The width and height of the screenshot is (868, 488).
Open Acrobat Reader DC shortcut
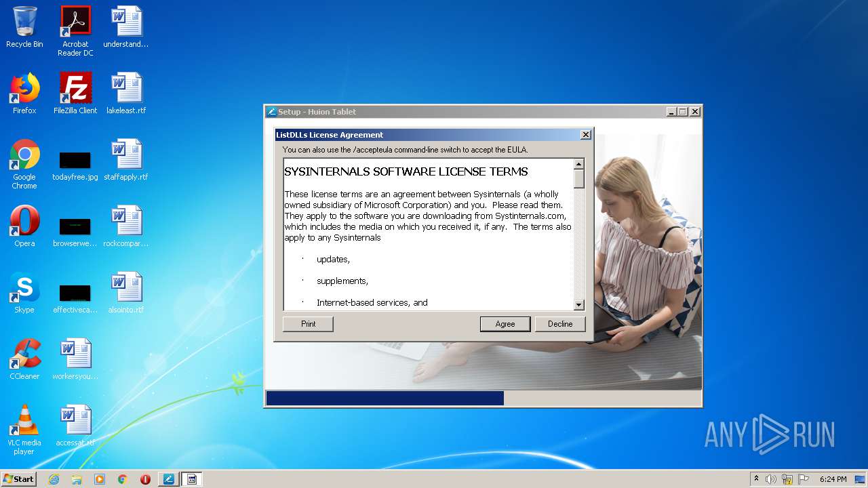(75, 31)
